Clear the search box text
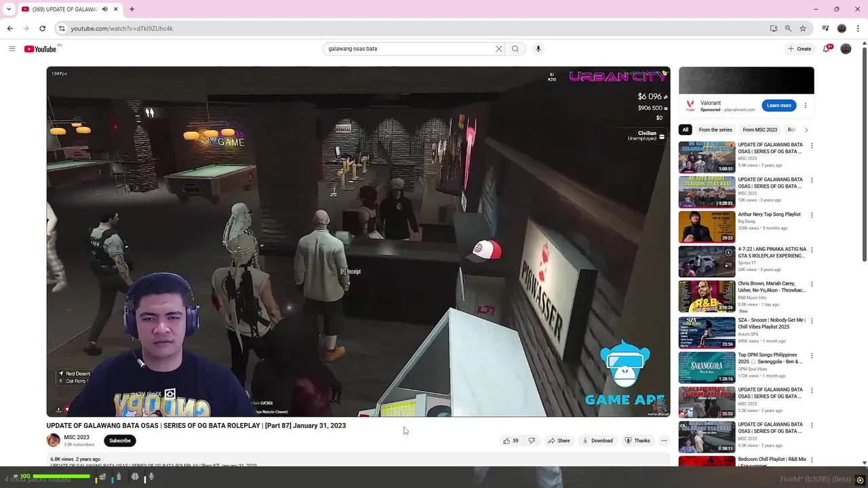Viewport: 868px width, 488px height. pos(499,49)
